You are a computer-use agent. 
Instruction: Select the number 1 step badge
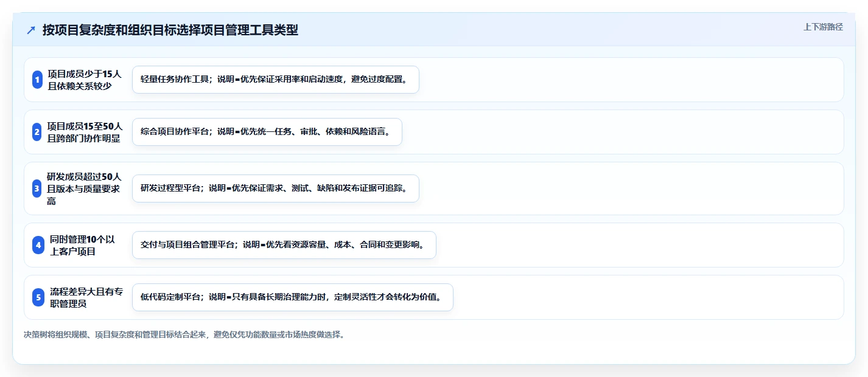[37, 80]
